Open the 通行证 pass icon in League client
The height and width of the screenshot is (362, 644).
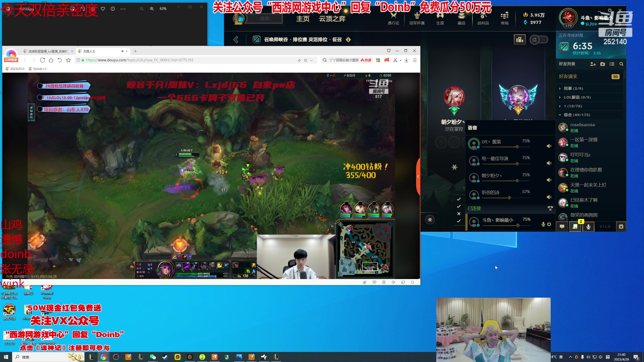click(393, 19)
